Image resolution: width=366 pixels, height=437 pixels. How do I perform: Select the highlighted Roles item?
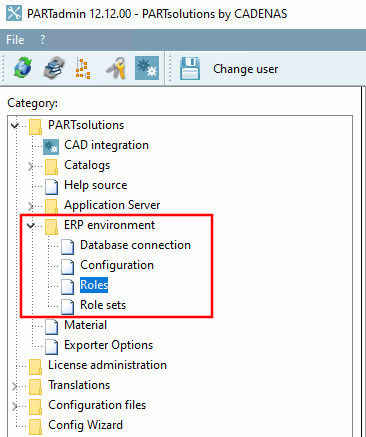(94, 285)
